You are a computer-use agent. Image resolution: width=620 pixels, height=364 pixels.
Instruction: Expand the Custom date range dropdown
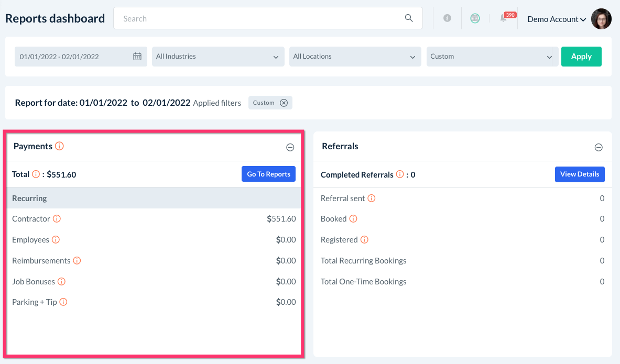tap(491, 57)
